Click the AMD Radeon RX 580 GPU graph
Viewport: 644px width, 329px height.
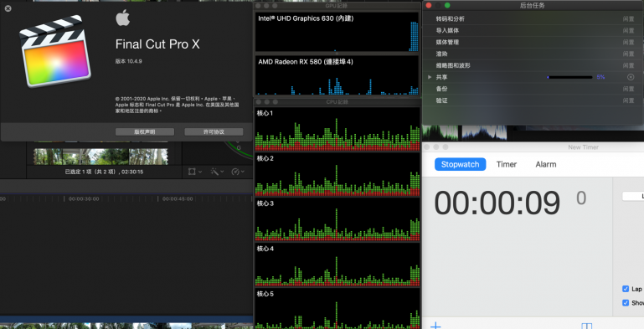tap(337, 75)
